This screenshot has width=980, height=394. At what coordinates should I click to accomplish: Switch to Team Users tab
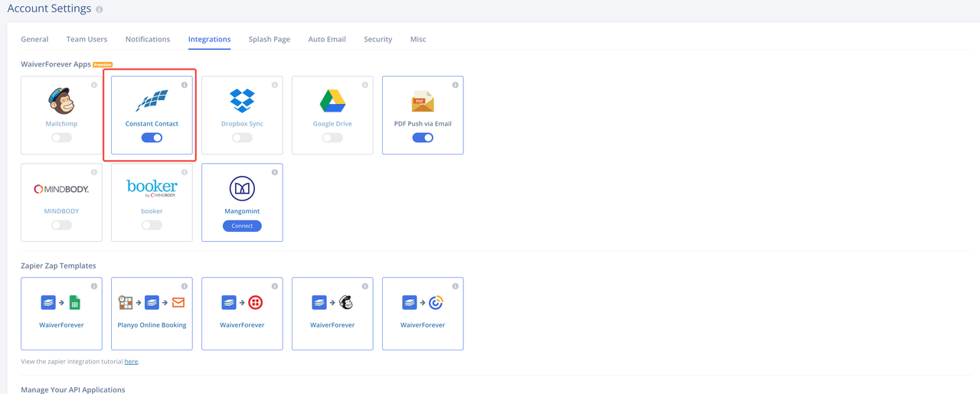click(87, 39)
